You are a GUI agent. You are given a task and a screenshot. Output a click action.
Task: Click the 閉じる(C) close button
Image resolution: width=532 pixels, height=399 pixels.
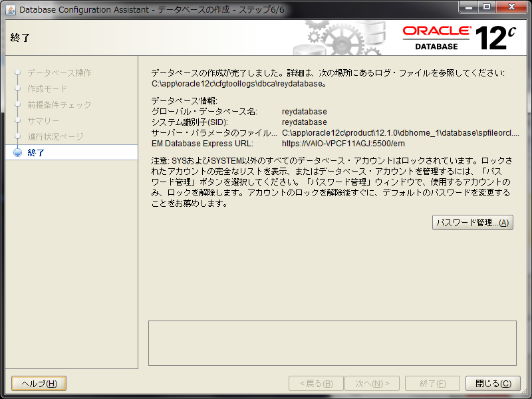493,384
